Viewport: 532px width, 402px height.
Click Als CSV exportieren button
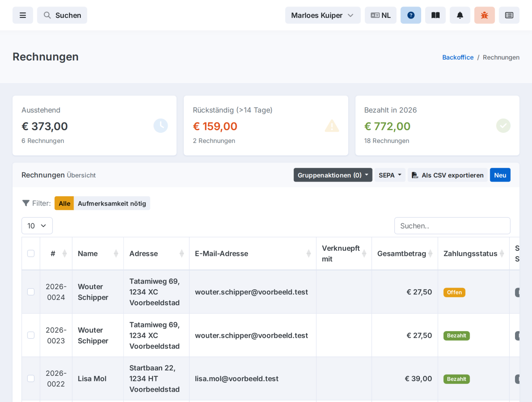point(448,175)
